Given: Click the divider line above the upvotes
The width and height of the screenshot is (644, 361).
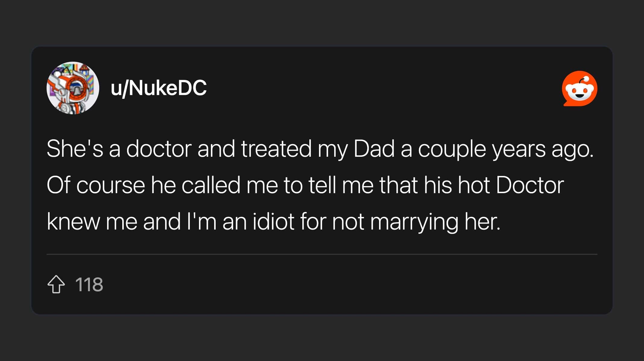Looking at the screenshot, I should click(322, 254).
